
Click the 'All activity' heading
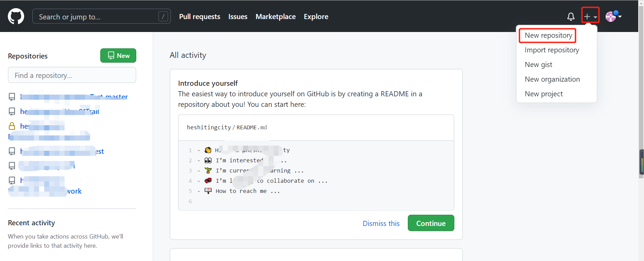[188, 55]
